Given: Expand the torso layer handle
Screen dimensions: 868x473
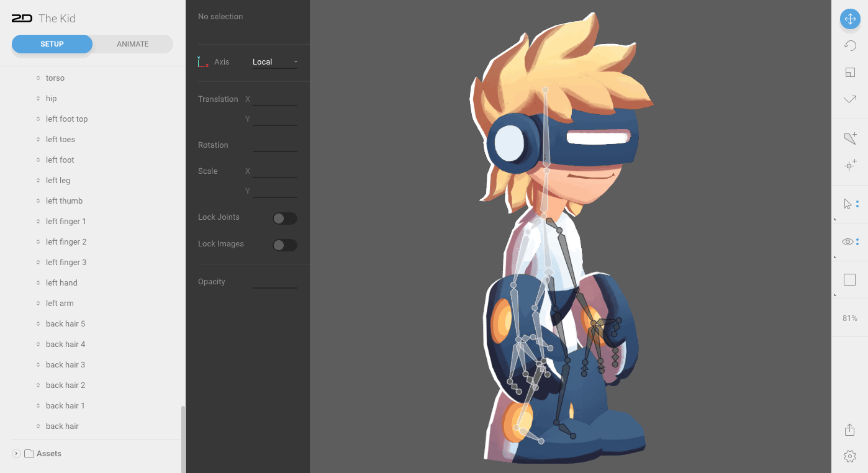Looking at the screenshot, I should pyautogui.click(x=38, y=78).
